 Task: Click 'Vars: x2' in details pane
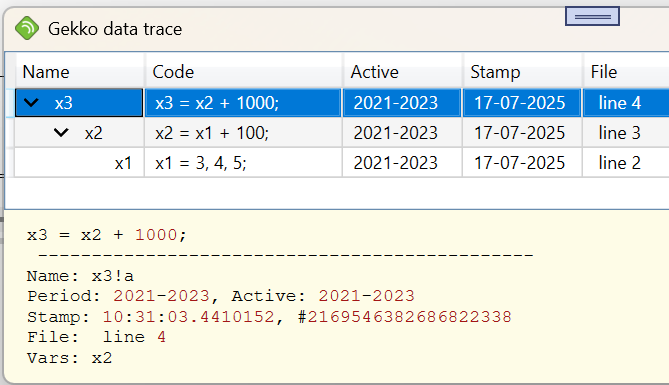click(x=69, y=358)
